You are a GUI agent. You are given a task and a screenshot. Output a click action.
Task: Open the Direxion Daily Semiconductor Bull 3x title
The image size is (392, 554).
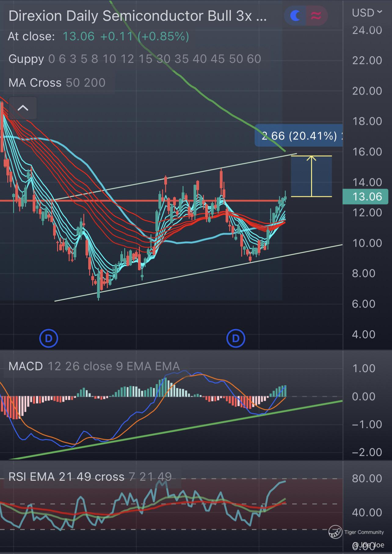pyautogui.click(x=137, y=16)
